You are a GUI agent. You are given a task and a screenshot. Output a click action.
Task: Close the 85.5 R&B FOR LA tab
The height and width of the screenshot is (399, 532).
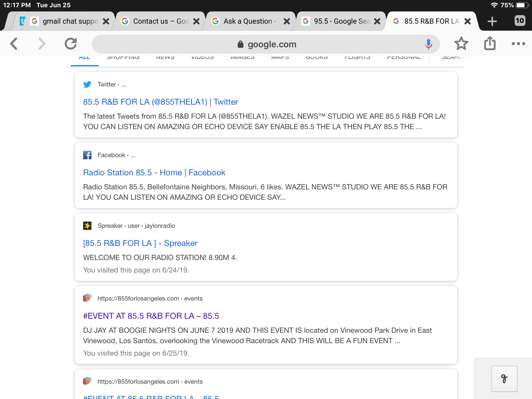tap(468, 21)
